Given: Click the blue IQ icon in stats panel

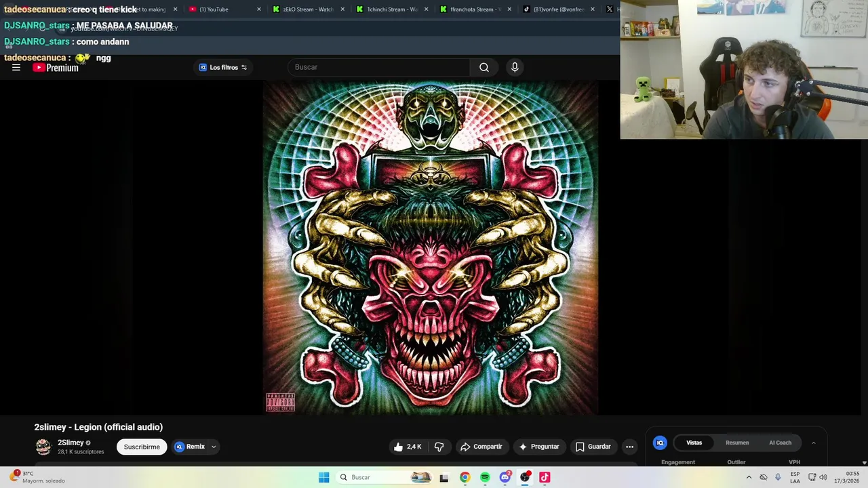Looking at the screenshot, I should 660,443.
